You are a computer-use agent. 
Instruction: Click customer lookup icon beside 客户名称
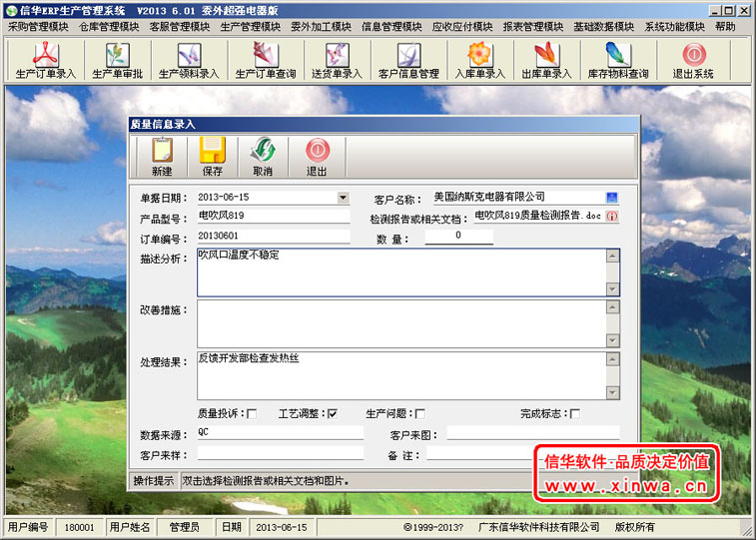612,198
